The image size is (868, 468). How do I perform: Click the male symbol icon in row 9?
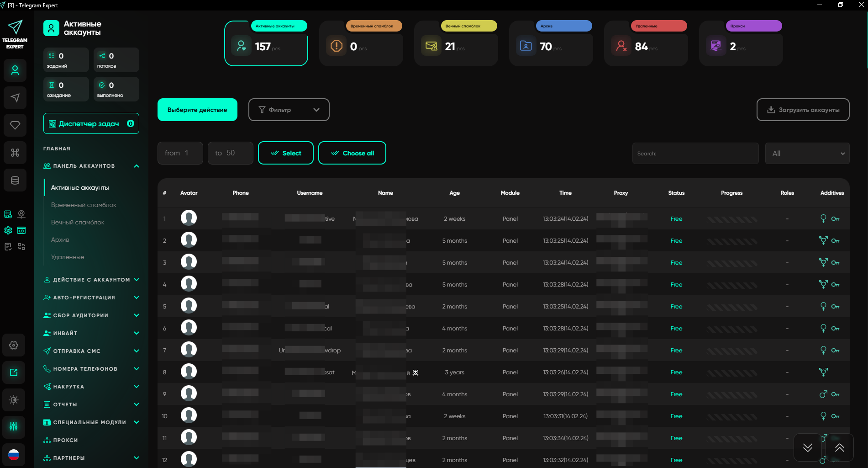pyautogui.click(x=823, y=394)
